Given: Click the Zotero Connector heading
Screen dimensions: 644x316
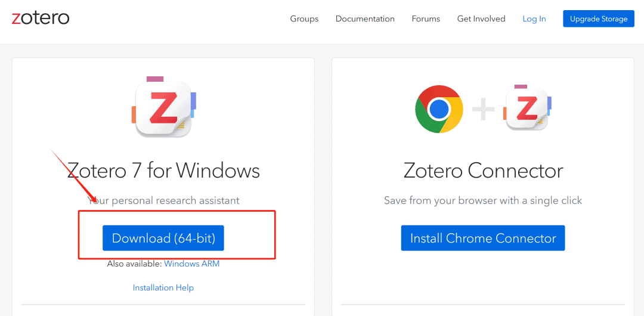Looking at the screenshot, I should tap(483, 171).
